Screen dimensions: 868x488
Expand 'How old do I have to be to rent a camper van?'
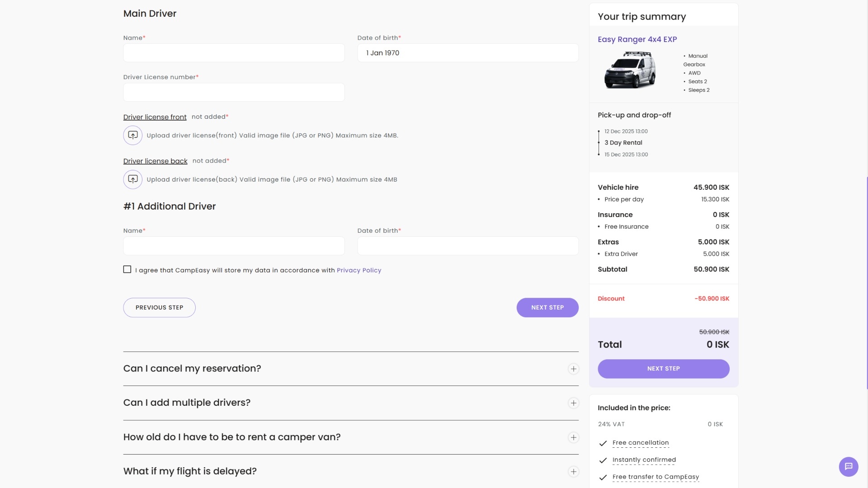[x=573, y=437]
